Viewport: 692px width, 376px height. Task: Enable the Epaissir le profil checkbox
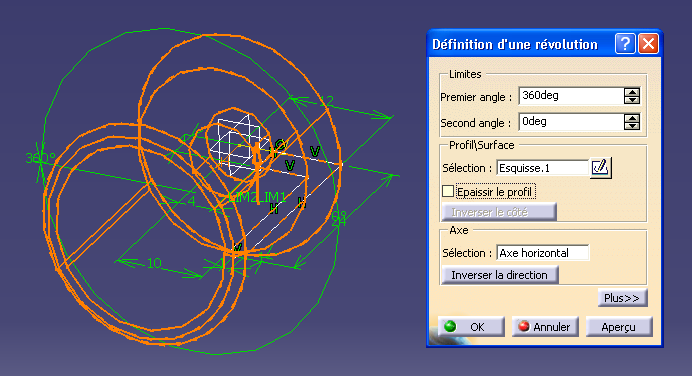[x=448, y=192]
